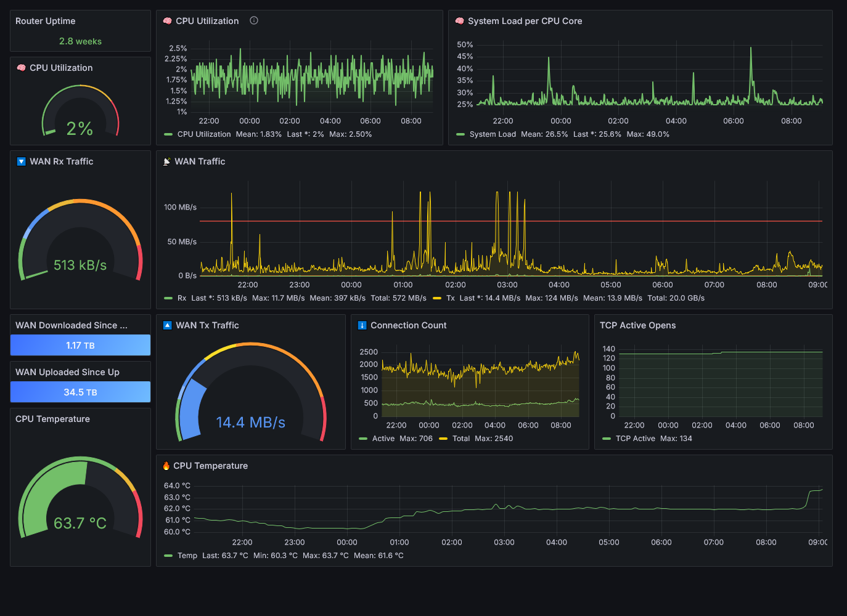Click the satellite icon on WAN Traffic panel
This screenshot has height=616, width=847.
[x=166, y=161]
